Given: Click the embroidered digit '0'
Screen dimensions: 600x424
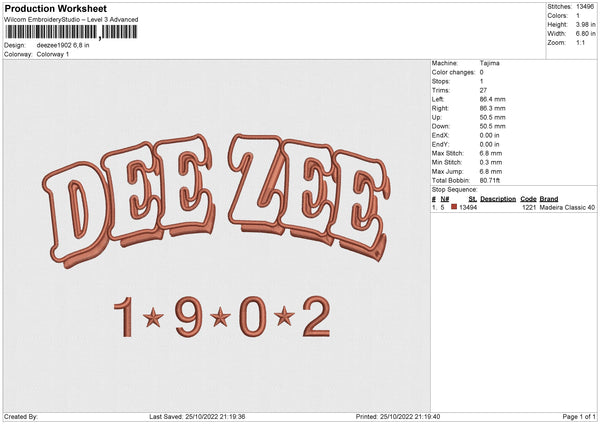Looking at the screenshot, I should (x=253, y=317).
